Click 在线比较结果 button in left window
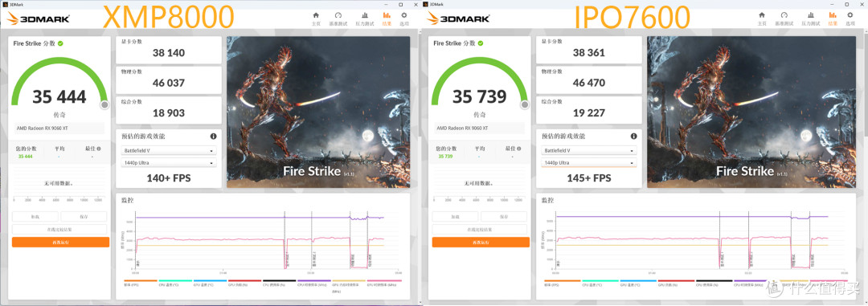Screen dimensions: 868x306 click(59, 230)
